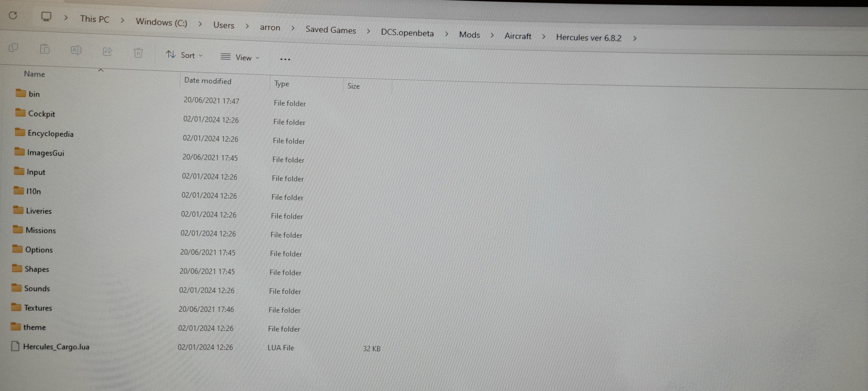Navigate to arron breadcrumb

coord(270,27)
